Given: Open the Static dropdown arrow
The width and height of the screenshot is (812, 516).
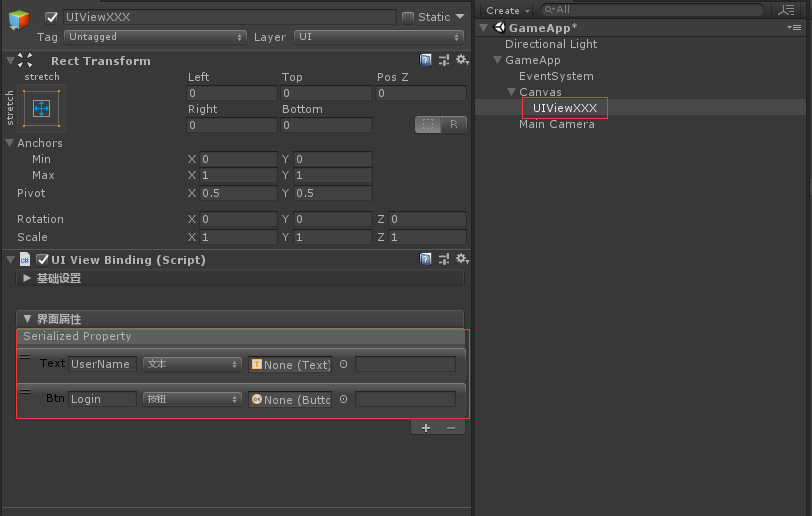Looking at the screenshot, I should 460,17.
